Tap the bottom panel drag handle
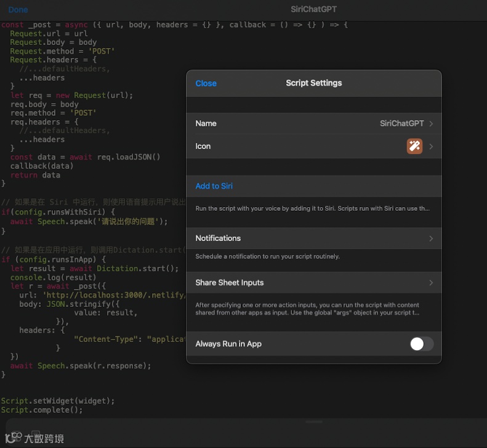 click(314, 422)
